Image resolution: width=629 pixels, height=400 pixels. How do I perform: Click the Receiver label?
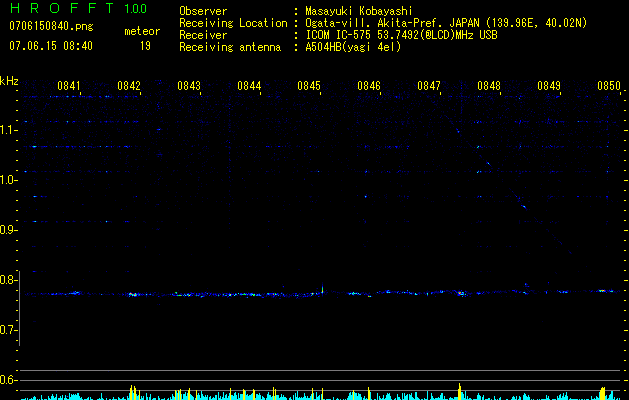[x=203, y=35]
